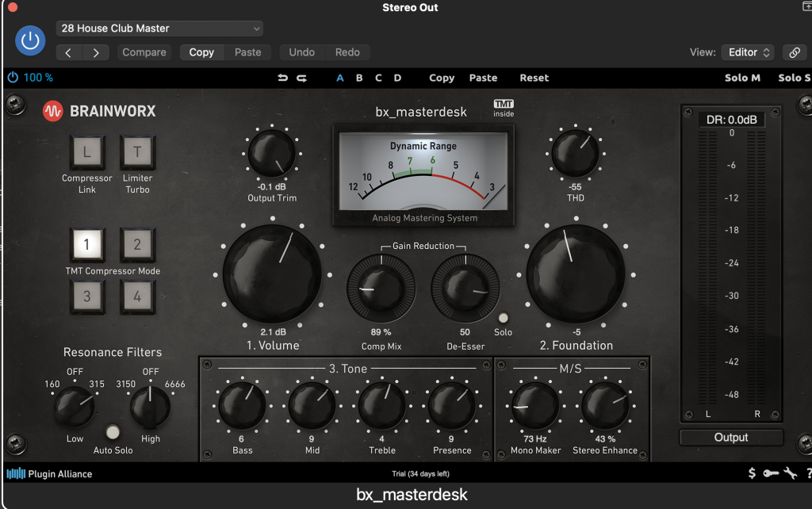Go to previous preset with left arrow
Viewport: 812px width, 509px height.
[x=68, y=52]
